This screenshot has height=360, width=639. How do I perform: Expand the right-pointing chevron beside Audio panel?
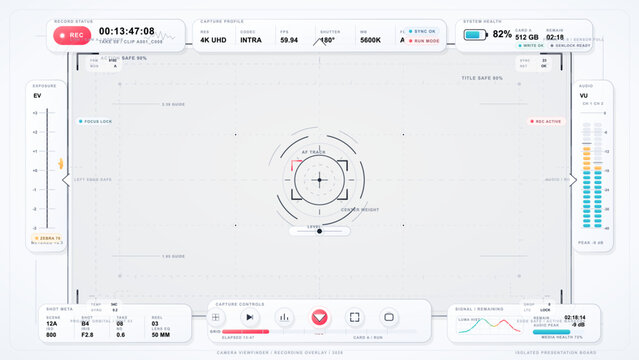coord(573,180)
